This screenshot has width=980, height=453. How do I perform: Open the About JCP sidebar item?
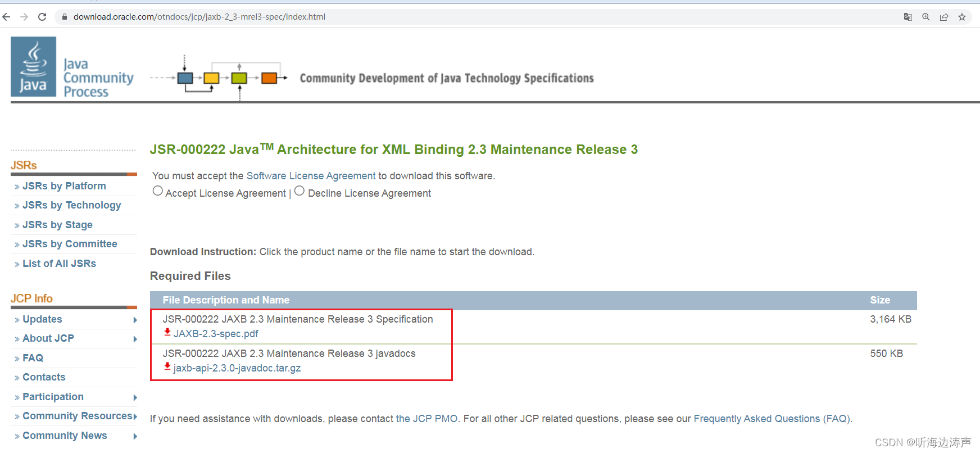coord(48,338)
